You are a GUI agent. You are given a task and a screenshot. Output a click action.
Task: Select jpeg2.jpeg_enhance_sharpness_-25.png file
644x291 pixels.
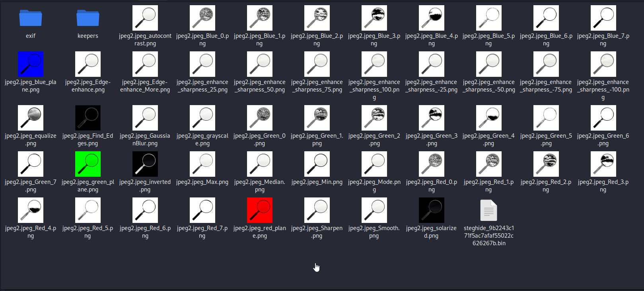(432, 64)
